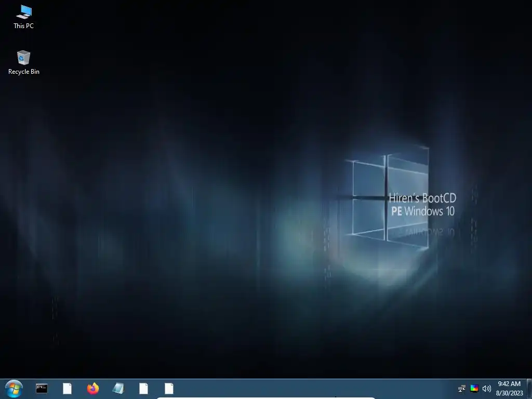Open the volume speaker tray icon
Viewport: 532px width, 399px height.
pos(486,389)
